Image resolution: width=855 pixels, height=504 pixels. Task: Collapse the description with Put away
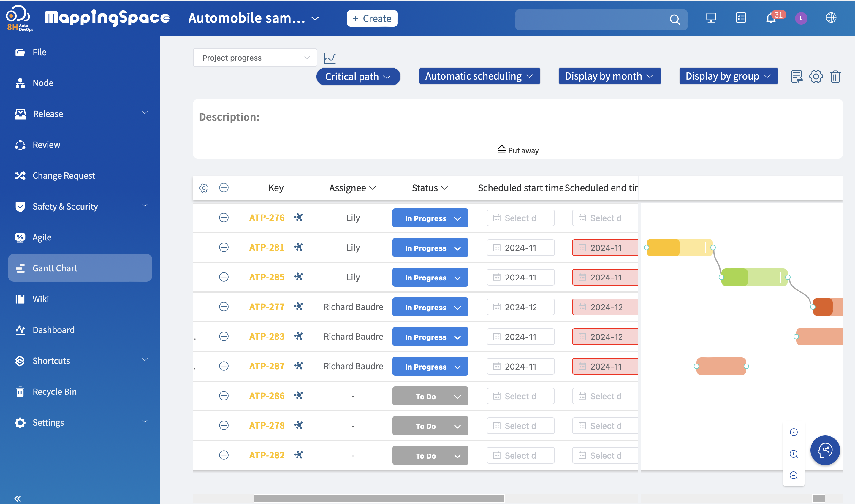click(518, 150)
